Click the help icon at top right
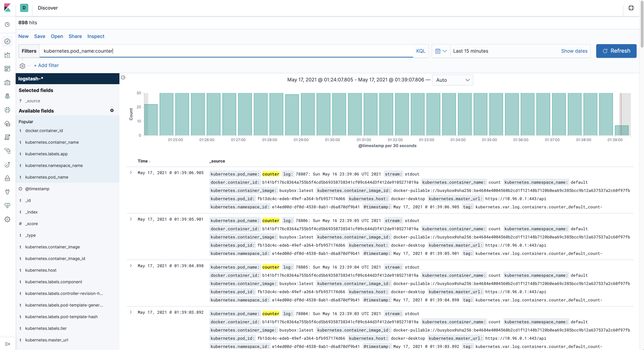The width and height of the screenshot is (644, 350). pyautogui.click(x=631, y=8)
